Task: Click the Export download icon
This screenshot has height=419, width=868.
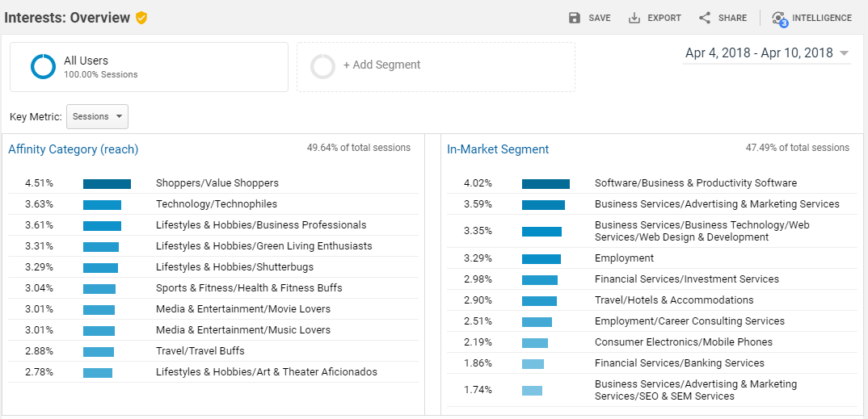Action: click(x=634, y=18)
